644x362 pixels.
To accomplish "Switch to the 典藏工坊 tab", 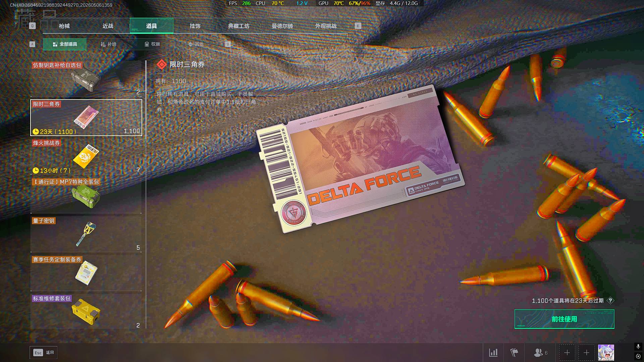I will [x=239, y=26].
